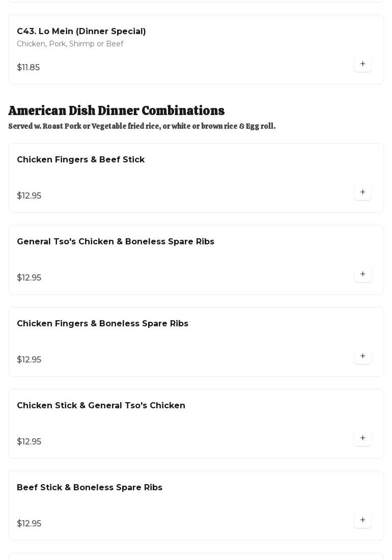Open Beef Stick & Boneless Spare Ribs title

point(90,488)
